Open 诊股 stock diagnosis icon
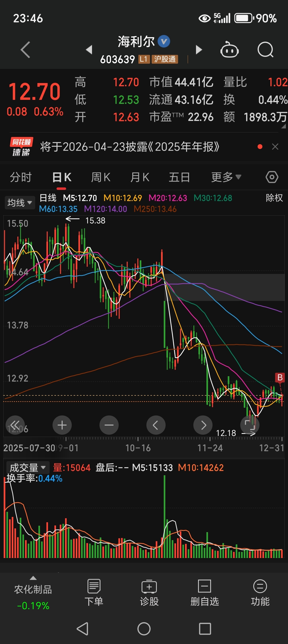288x644 pixels. (149, 593)
